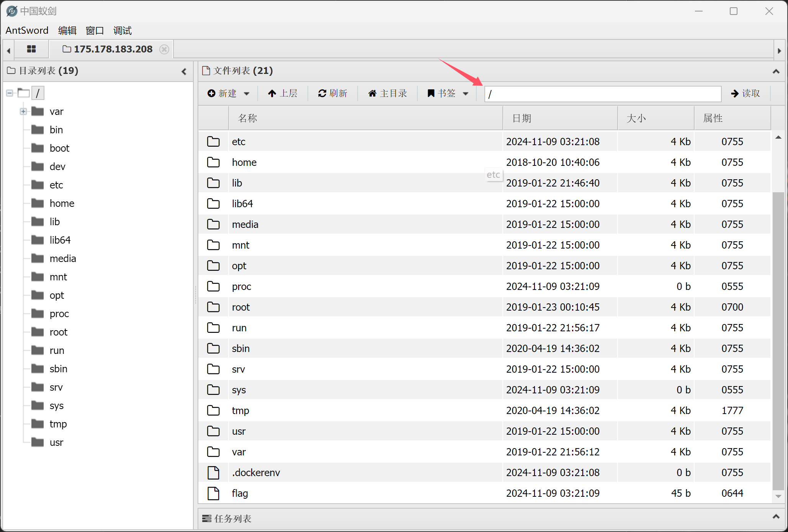Screen dimensions: 788x532
Task: Open the AntSword menu
Action: point(27,30)
